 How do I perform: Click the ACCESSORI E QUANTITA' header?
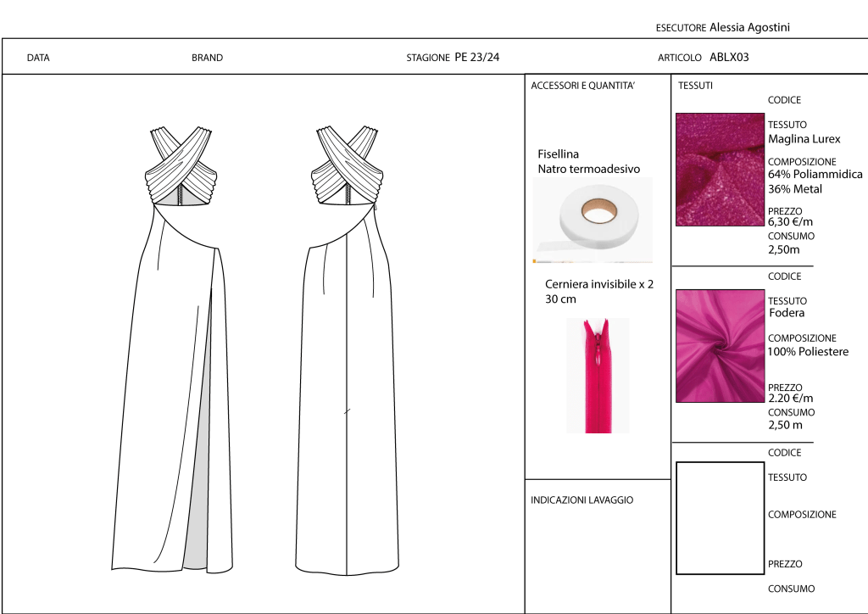pyautogui.click(x=582, y=87)
